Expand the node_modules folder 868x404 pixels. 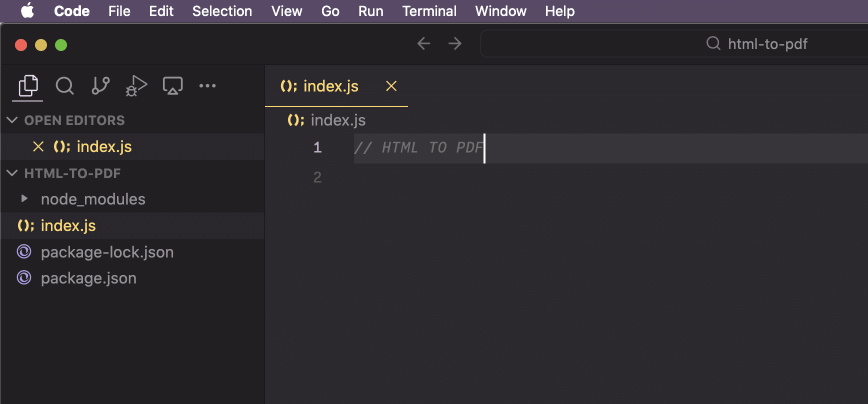point(24,198)
